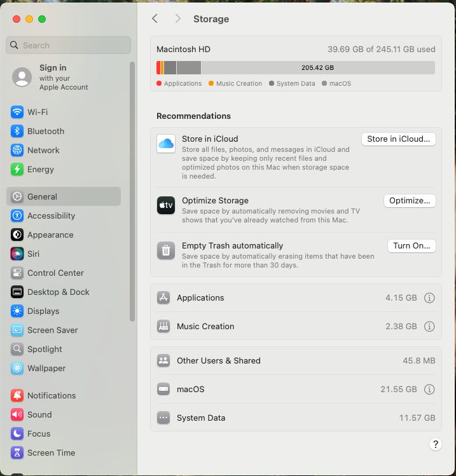Go forward with the right chevron
This screenshot has height=476, width=456.
[177, 18]
